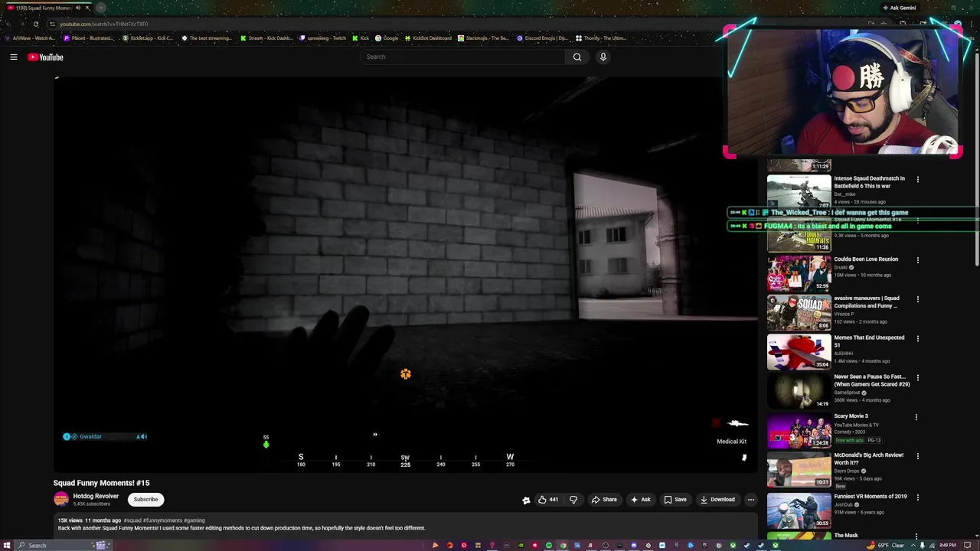The width and height of the screenshot is (980, 551).
Task: Open McDonald's Big Arch Review title
Action: click(869, 458)
